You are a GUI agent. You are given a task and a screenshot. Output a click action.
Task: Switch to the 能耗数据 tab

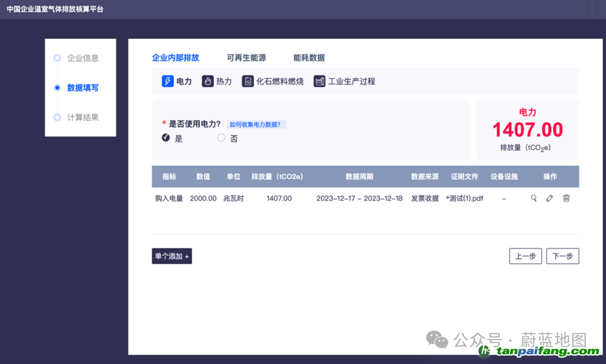click(309, 58)
